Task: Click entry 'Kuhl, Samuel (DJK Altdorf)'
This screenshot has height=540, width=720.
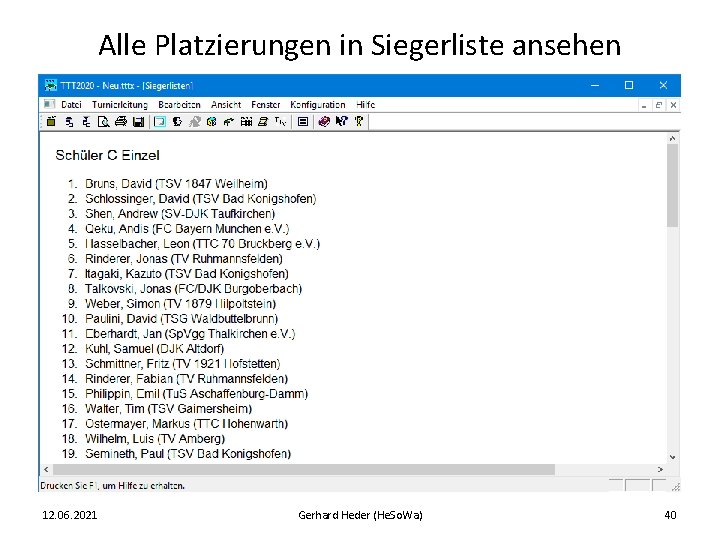Action: (x=155, y=349)
